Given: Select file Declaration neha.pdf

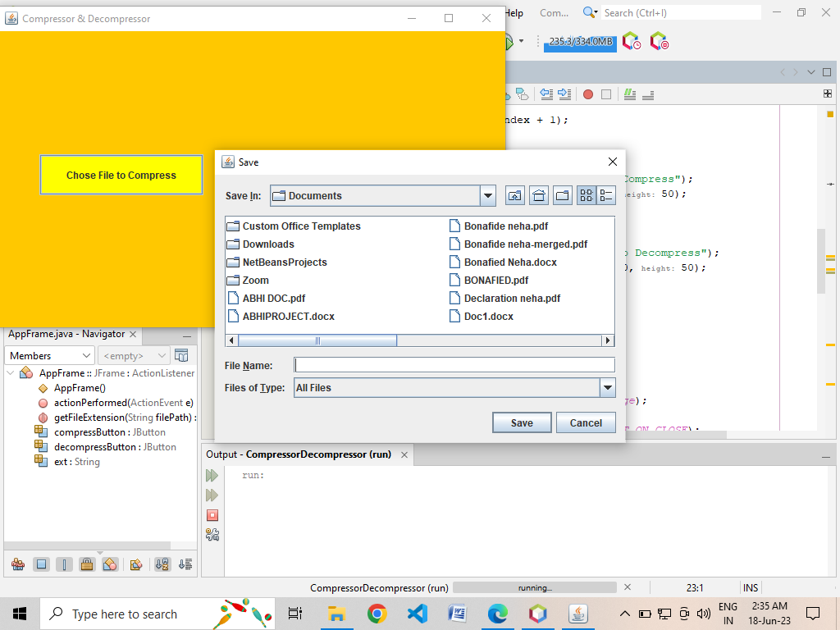Looking at the screenshot, I should point(504,299).
